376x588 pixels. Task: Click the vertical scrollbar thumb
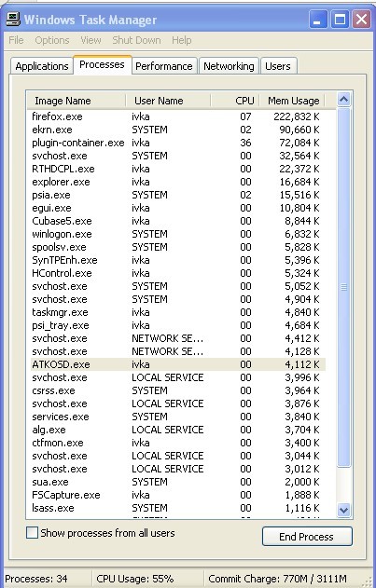pyautogui.click(x=343, y=287)
